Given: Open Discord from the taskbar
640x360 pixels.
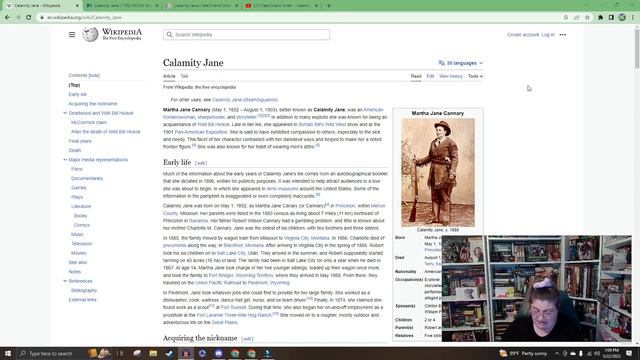Looking at the screenshot, I should click(x=218, y=353).
